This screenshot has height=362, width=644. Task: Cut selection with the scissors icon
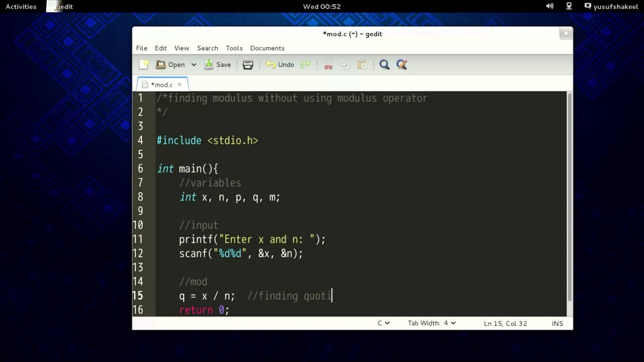(x=328, y=64)
